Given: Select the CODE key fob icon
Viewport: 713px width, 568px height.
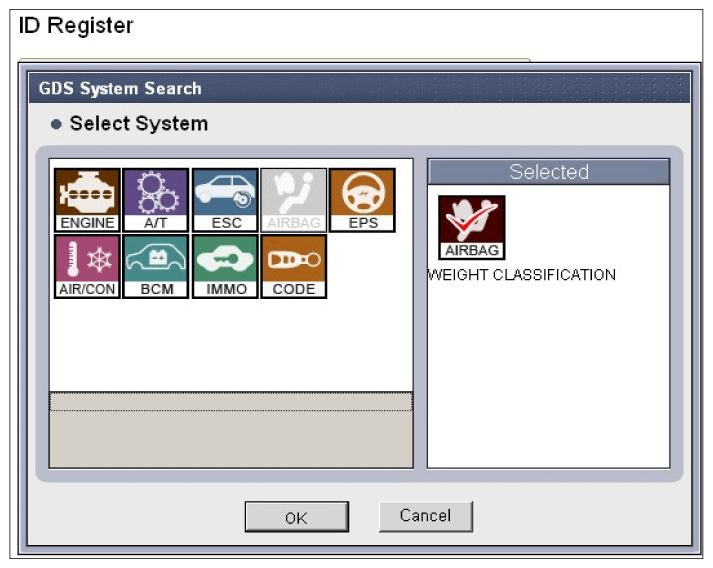Looking at the screenshot, I should (294, 266).
